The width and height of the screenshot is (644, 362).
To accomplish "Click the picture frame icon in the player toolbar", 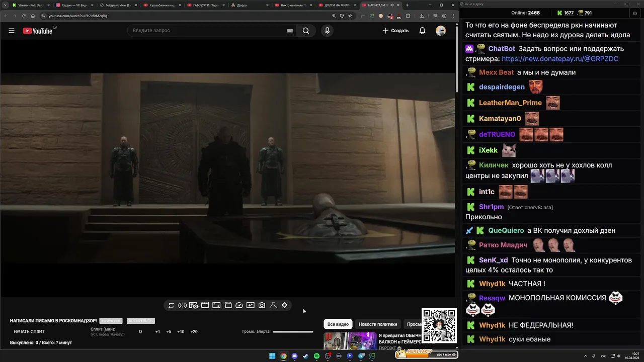I will (216, 305).
